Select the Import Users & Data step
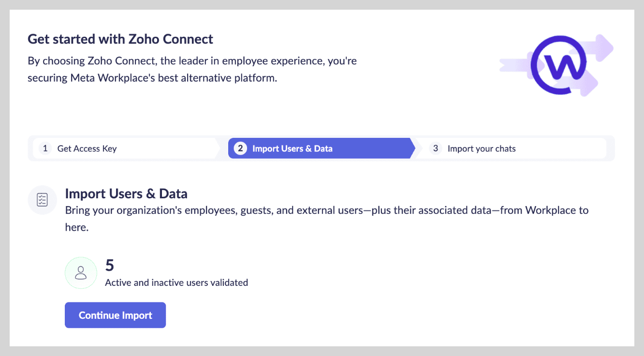The width and height of the screenshot is (644, 356). 292,148
